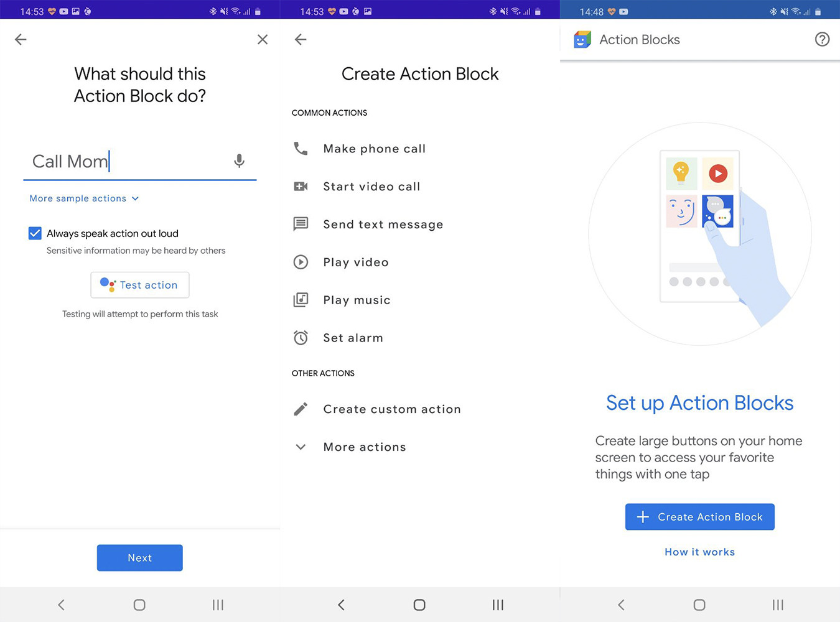
Task: Disable Always speak action out loud
Action: (x=35, y=233)
